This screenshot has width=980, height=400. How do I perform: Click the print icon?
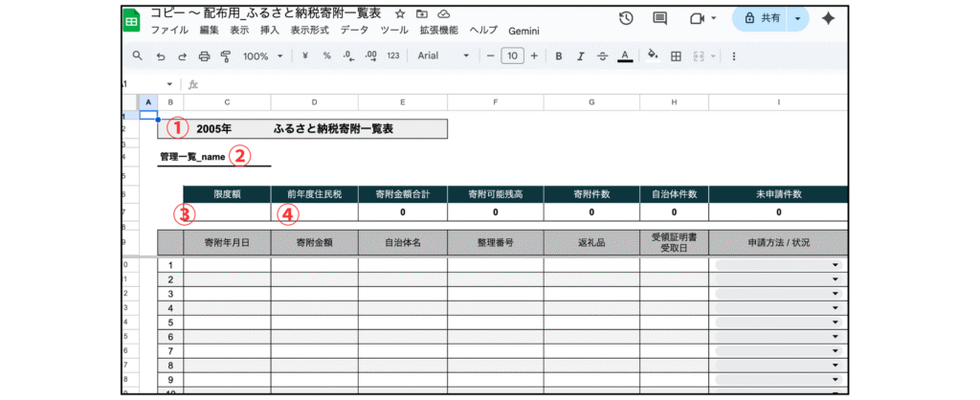tap(204, 56)
